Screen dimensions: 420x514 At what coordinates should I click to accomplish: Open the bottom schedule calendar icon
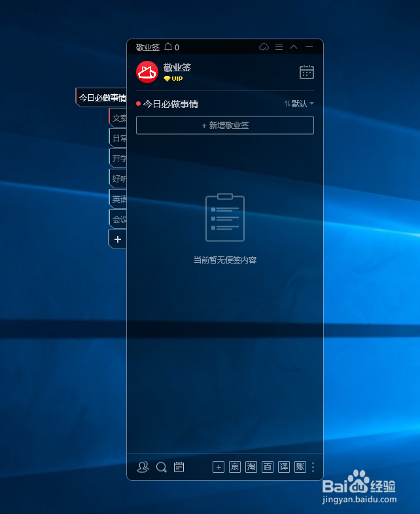coord(179,467)
